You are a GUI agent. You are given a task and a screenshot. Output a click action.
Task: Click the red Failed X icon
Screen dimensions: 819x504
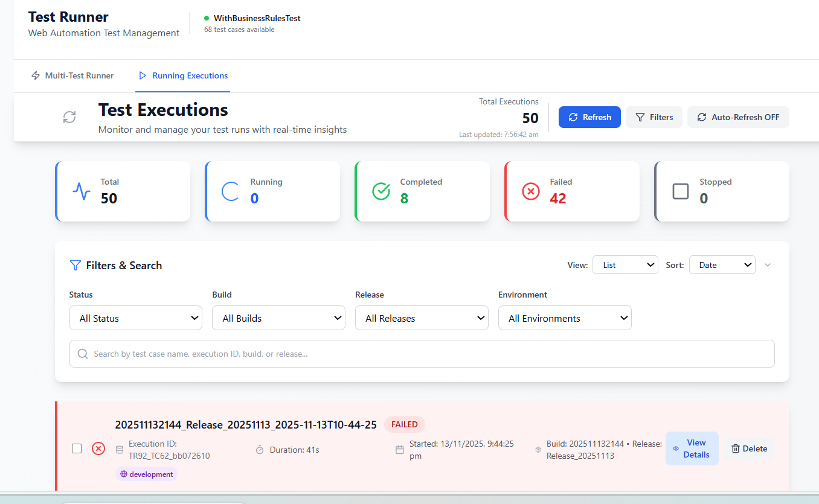point(530,191)
